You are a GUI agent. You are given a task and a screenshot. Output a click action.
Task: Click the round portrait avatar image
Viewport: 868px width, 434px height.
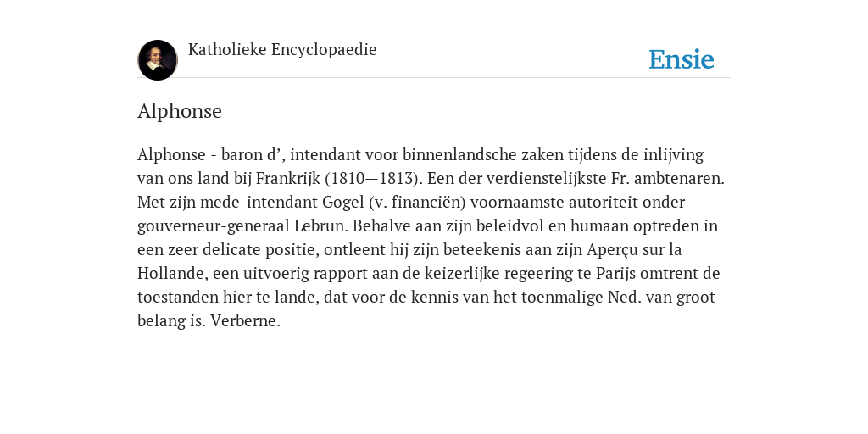pyautogui.click(x=157, y=60)
